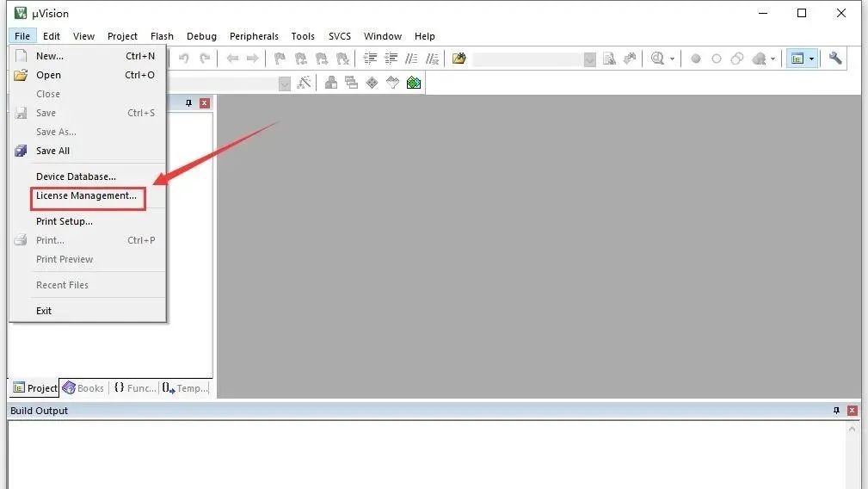The height and width of the screenshot is (489, 868).
Task: Open the Edit menu
Action: pos(52,36)
